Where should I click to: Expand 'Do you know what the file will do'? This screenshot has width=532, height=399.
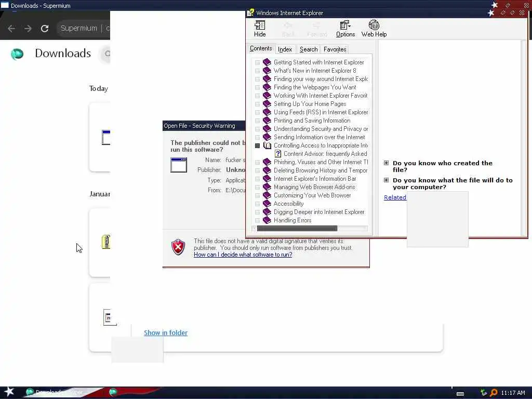click(386, 180)
